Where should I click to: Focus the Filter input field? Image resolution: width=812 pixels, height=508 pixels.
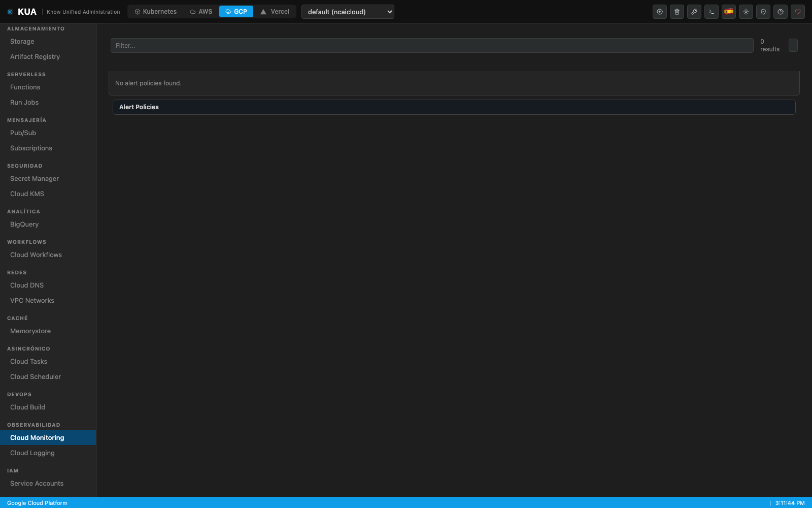[x=432, y=45]
